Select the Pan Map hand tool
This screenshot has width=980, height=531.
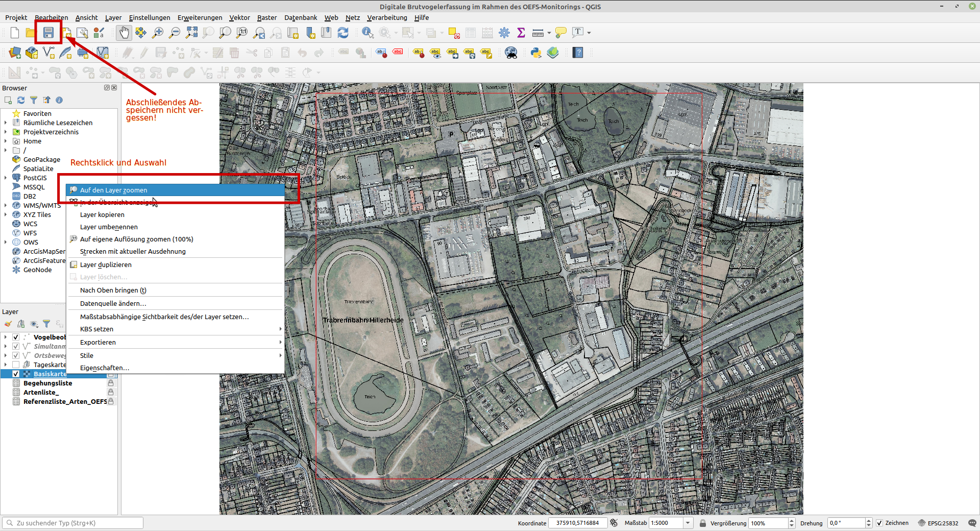click(124, 33)
